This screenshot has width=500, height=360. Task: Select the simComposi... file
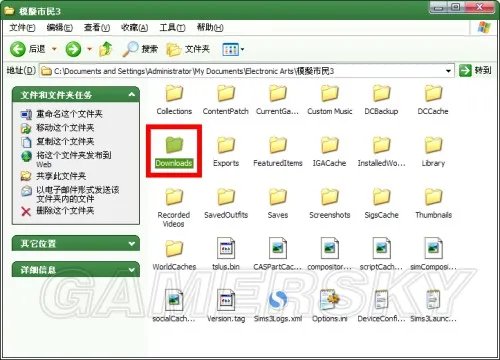433,254
